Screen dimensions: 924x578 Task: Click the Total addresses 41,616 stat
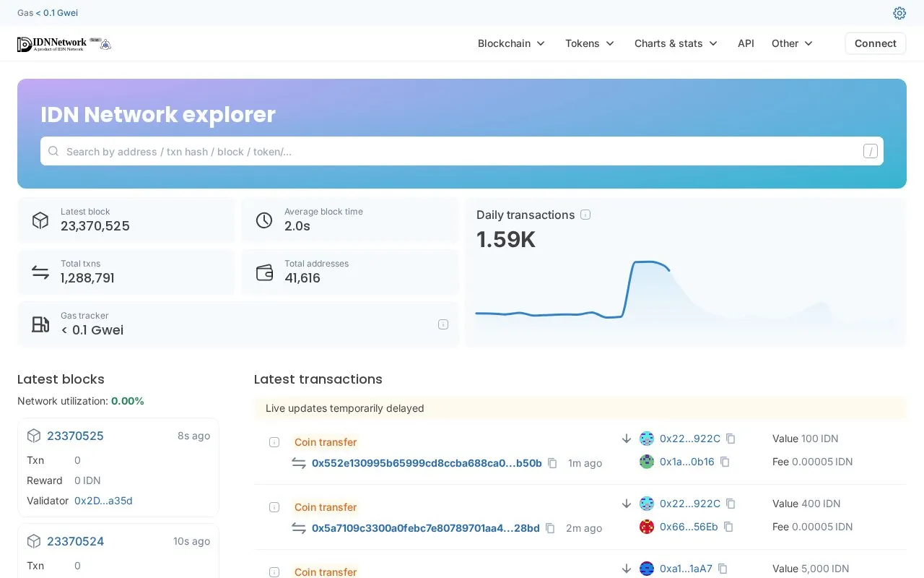click(350, 272)
